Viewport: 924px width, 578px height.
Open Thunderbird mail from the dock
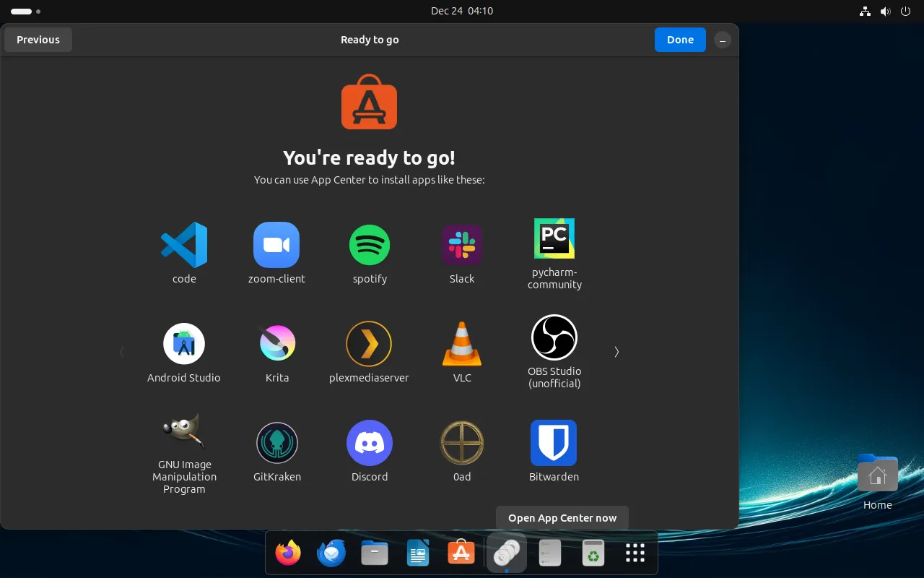[x=331, y=553]
